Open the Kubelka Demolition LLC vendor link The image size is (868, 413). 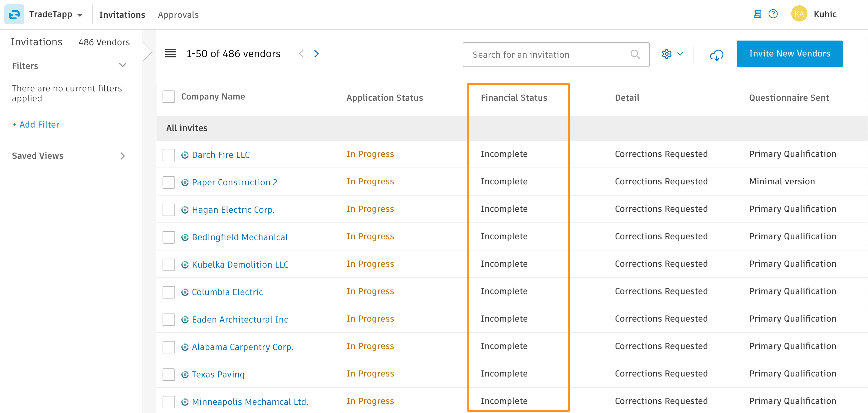[240, 265]
